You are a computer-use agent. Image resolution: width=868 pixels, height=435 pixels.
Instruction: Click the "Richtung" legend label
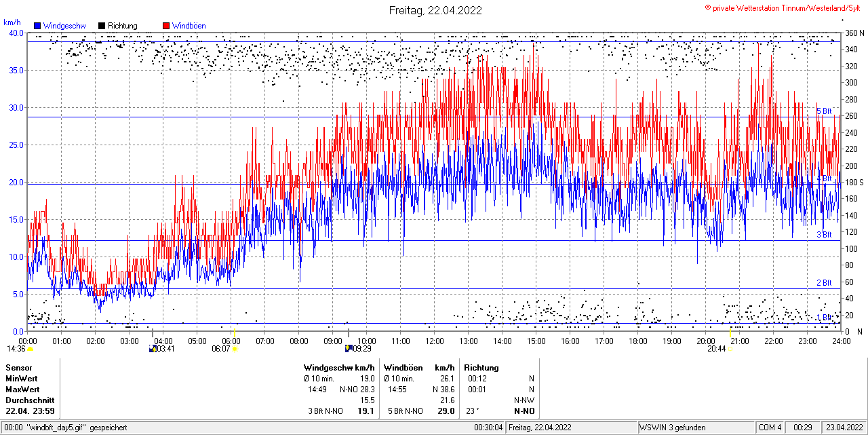coord(123,26)
